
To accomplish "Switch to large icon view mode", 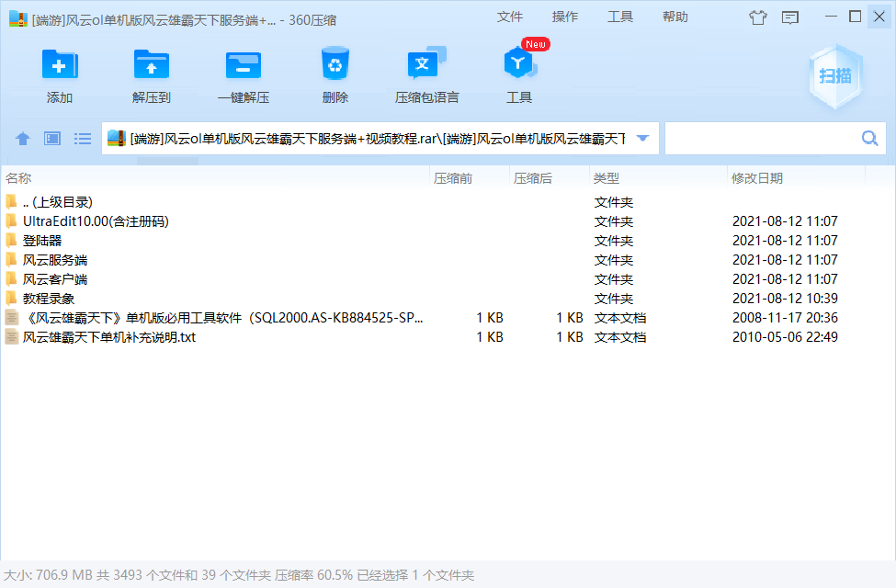I will click(x=52, y=139).
